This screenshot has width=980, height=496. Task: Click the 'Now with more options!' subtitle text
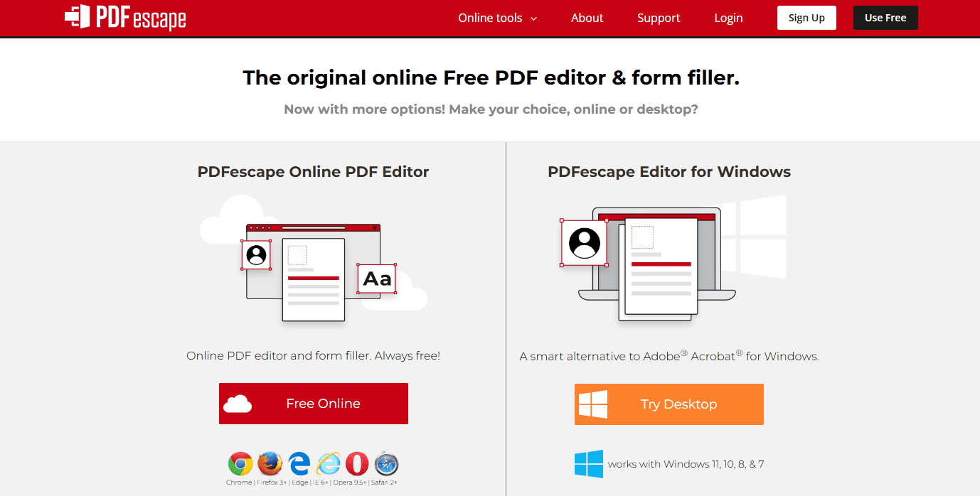(x=491, y=109)
